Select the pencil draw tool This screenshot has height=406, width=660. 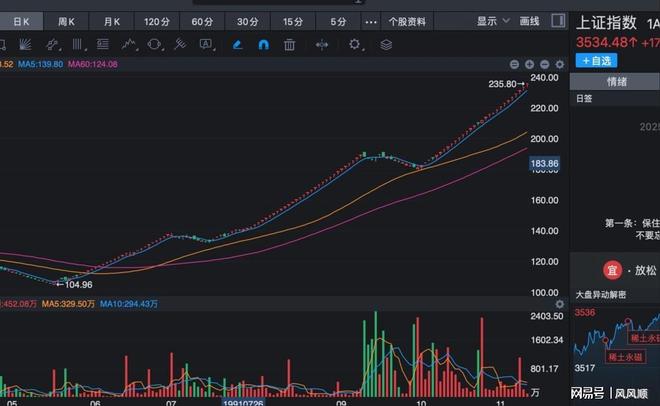pyautogui.click(x=237, y=44)
